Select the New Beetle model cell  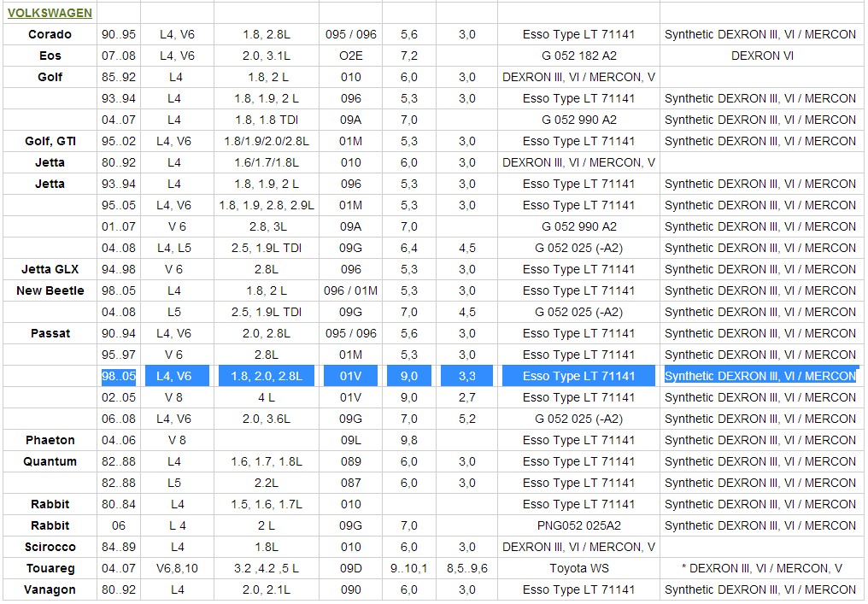click(50, 290)
